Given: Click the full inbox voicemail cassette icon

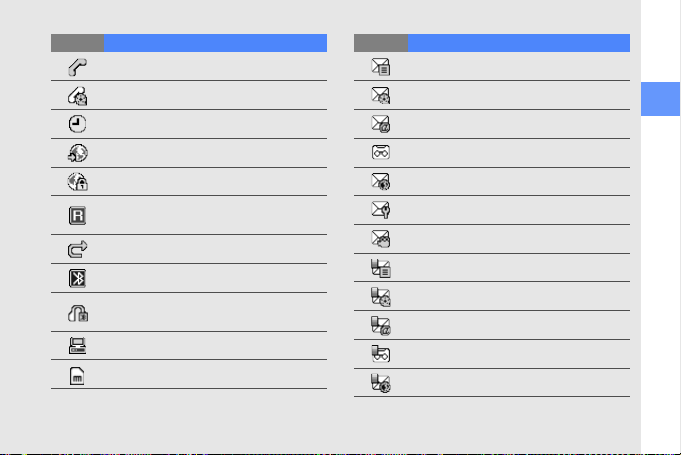Looking at the screenshot, I should pos(381,354).
